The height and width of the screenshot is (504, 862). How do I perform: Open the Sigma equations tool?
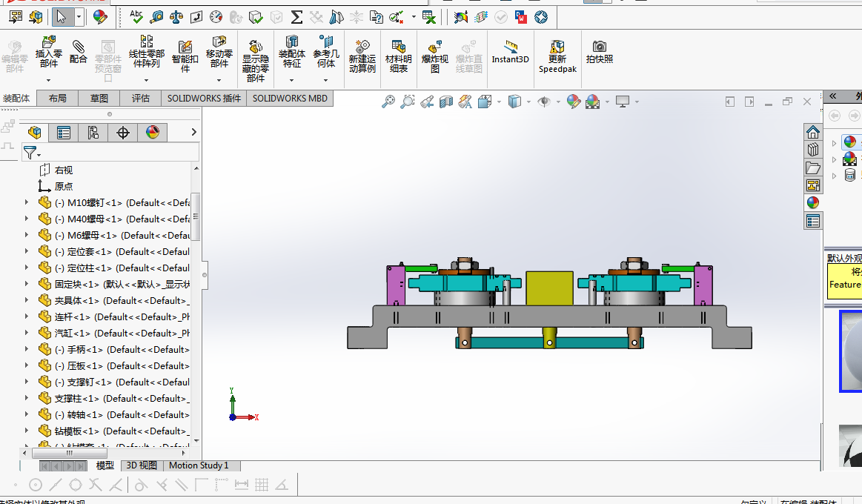pos(296,17)
